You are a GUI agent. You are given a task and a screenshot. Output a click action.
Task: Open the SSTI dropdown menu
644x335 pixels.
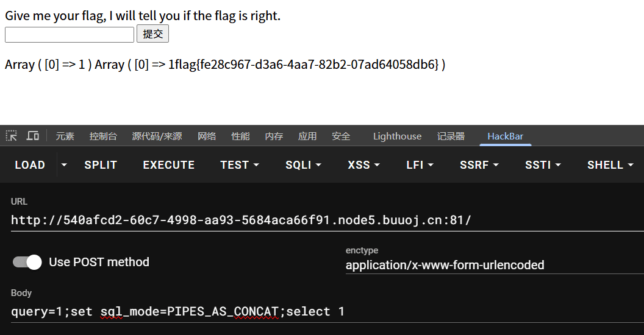543,165
